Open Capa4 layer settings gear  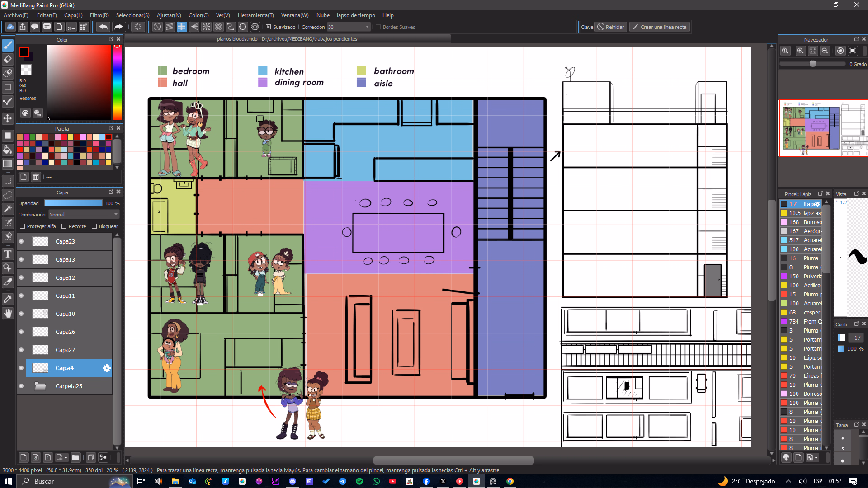point(107,368)
